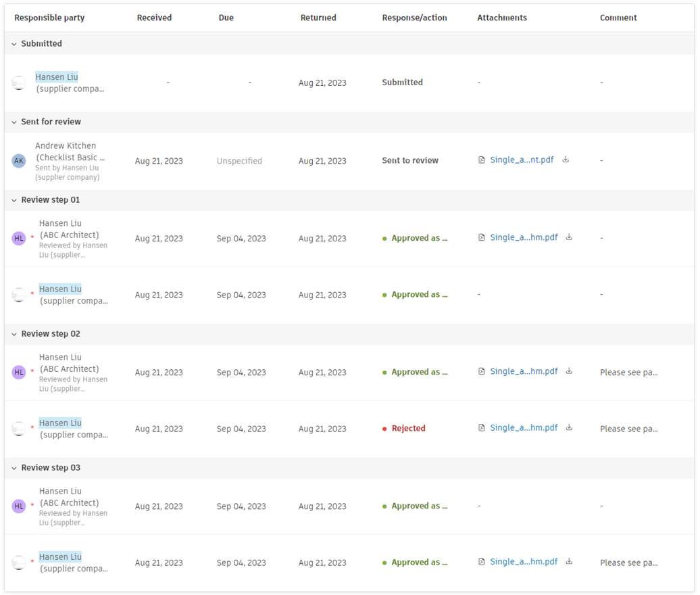
Task: Click the AK avatar for Andrew Kitchen
Action: (19, 161)
